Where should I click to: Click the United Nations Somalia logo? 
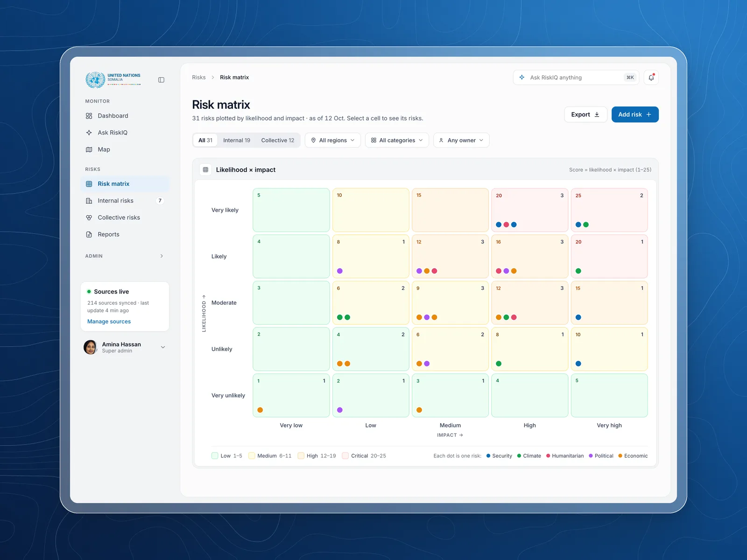tap(113, 79)
